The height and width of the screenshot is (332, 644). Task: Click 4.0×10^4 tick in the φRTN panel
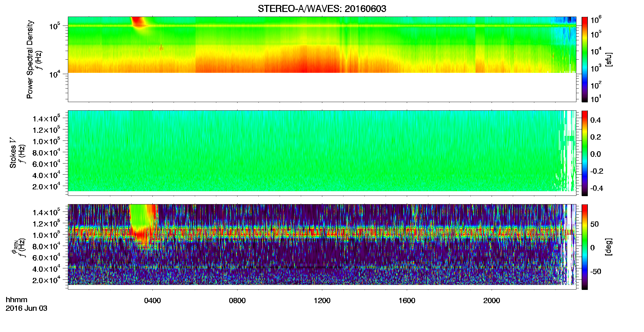[46, 268]
